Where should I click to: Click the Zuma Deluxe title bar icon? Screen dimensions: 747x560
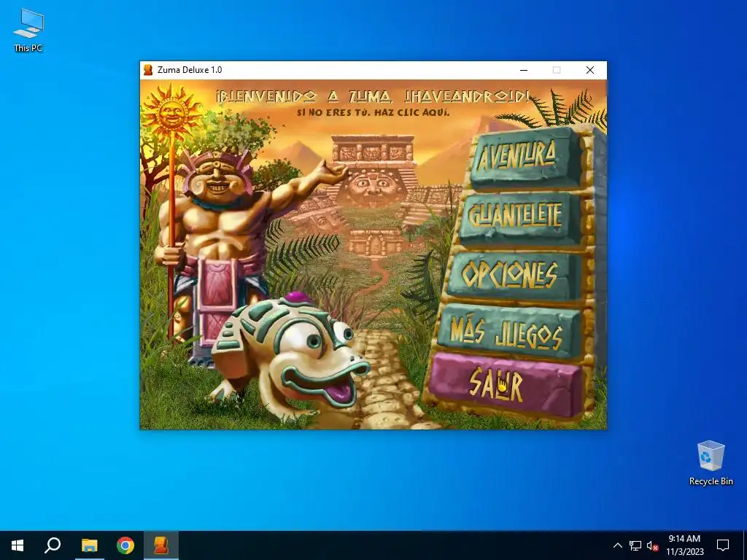(148, 70)
